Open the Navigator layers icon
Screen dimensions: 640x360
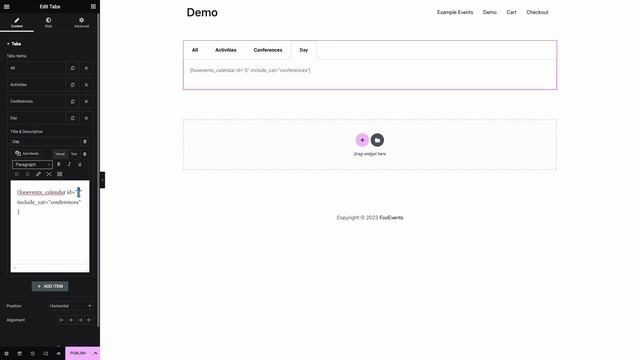point(19,353)
